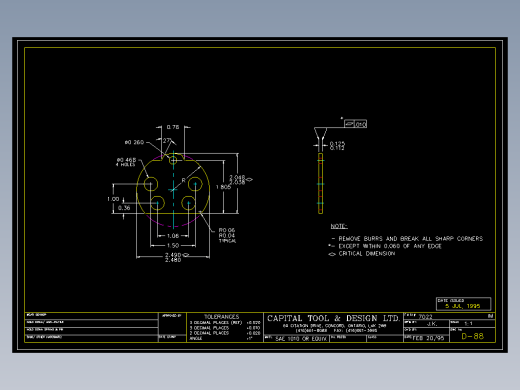Click the 'CRITICAL DIMENSION' legend text

click(367, 254)
